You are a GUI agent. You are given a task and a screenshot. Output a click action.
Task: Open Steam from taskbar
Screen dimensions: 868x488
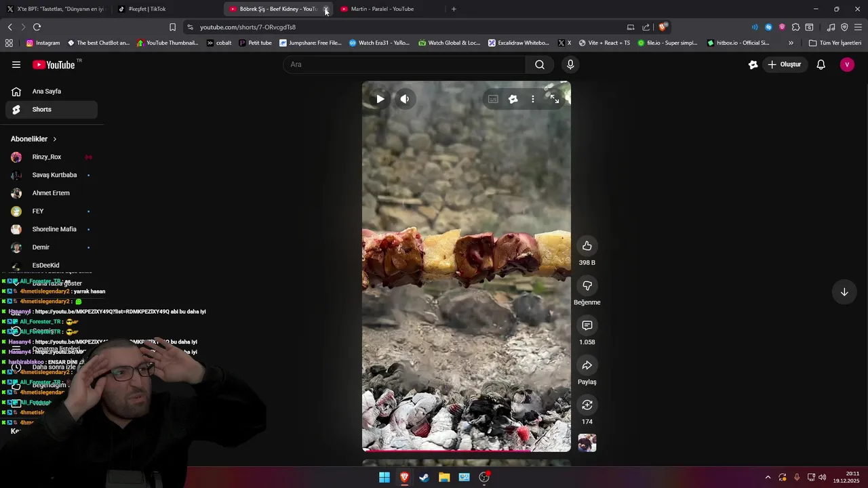425,477
